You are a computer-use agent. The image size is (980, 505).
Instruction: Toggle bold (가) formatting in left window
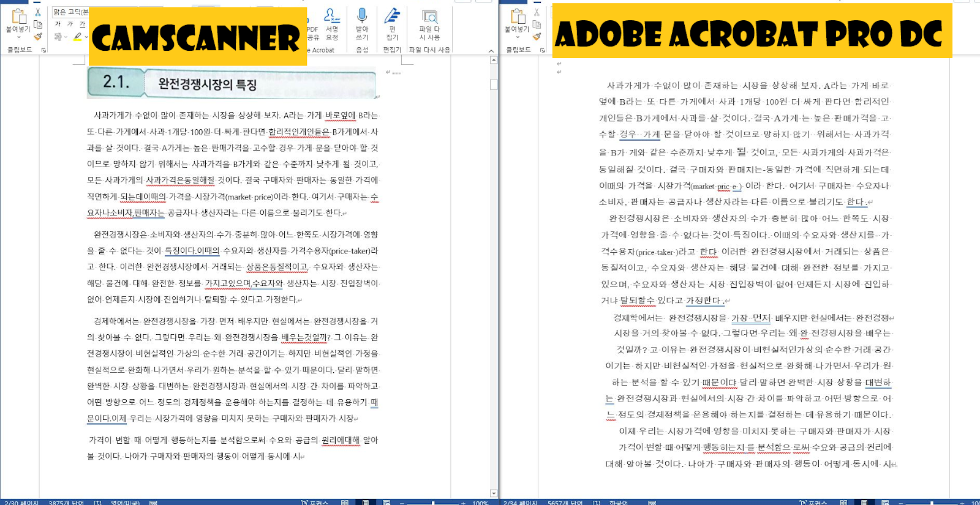[x=58, y=24]
